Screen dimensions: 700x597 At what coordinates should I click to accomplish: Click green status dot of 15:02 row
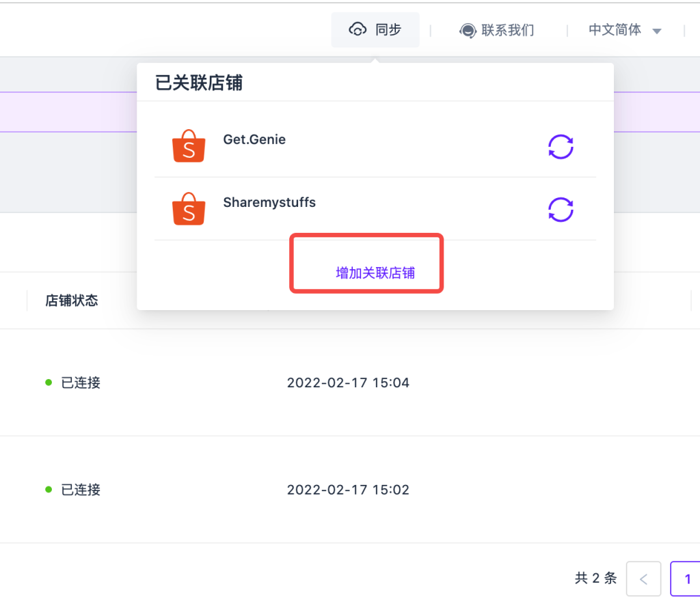click(49, 490)
